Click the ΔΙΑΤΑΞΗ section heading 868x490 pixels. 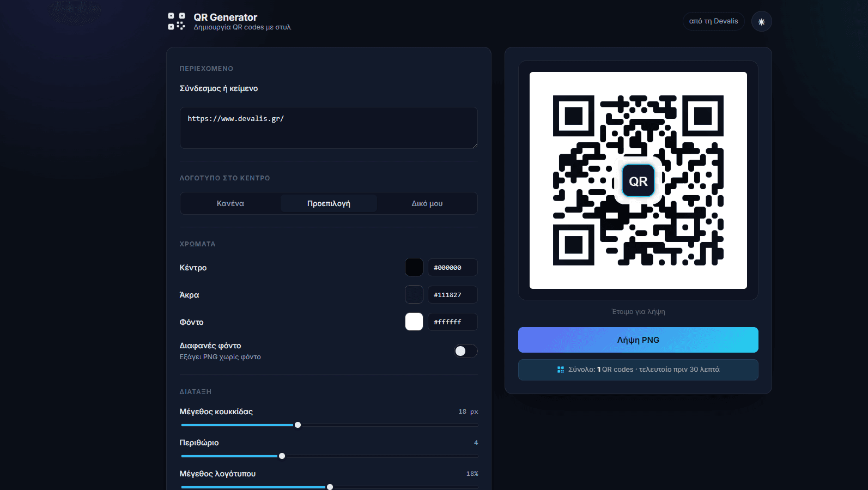196,392
